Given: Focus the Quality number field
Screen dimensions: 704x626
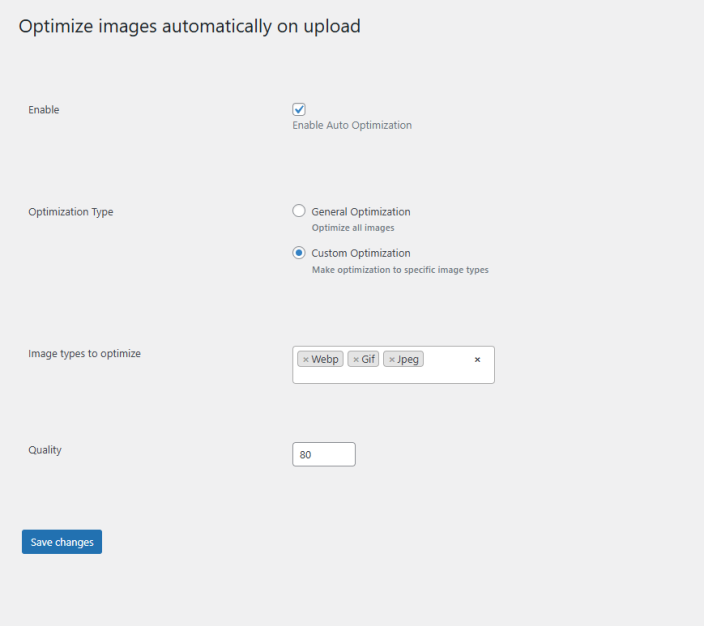Looking at the screenshot, I should 324,454.
